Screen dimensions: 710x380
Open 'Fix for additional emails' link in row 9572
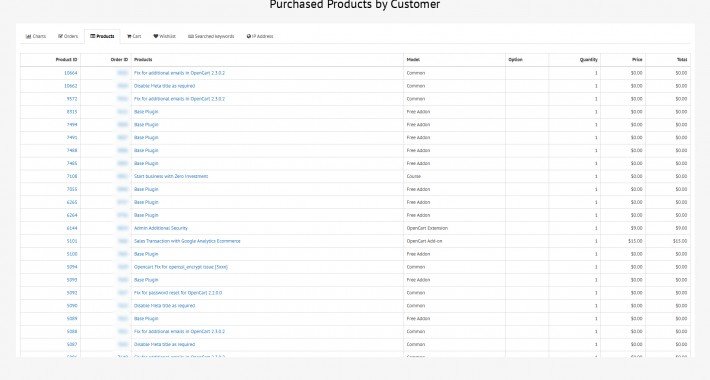tap(179, 99)
